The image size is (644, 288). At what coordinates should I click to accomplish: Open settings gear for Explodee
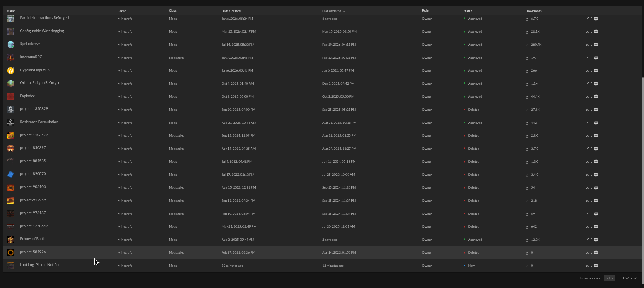point(596,96)
